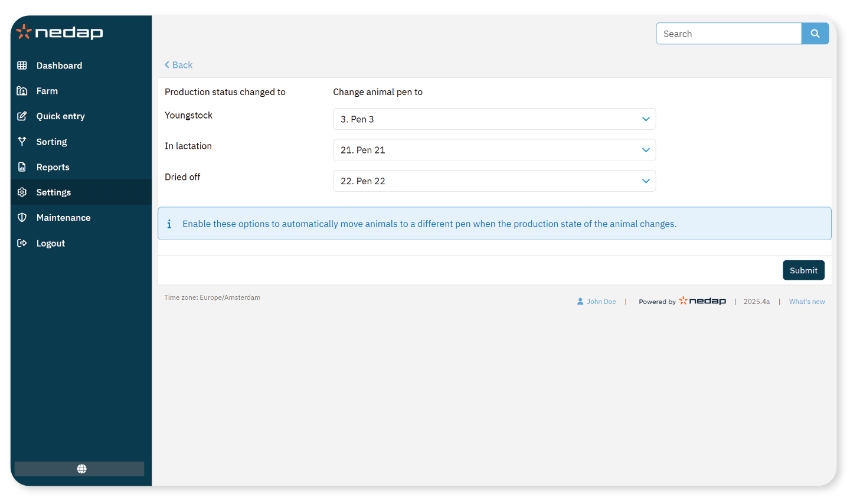This screenshot has height=504, width=850.
Task: Submit the pen change settings
Action: 803,270
